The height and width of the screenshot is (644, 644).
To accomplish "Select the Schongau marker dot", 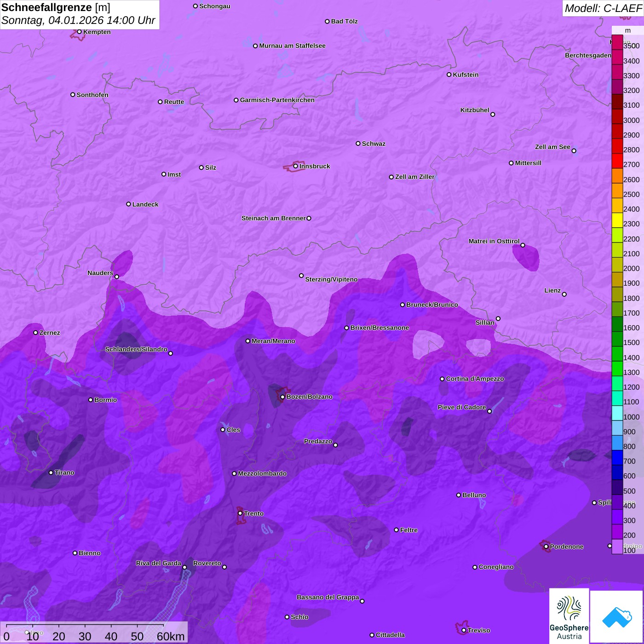I will [x=195, y=6].
